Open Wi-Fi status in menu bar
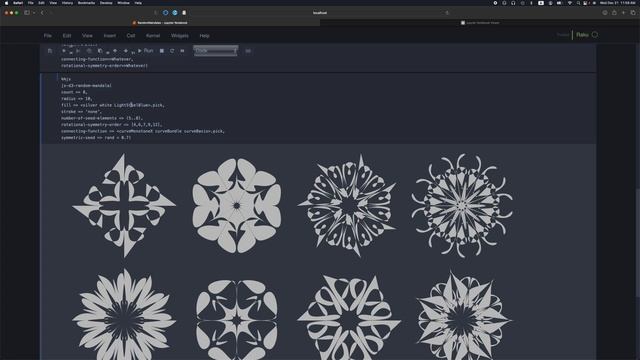The image size is (640, 360). pos(570,3)
